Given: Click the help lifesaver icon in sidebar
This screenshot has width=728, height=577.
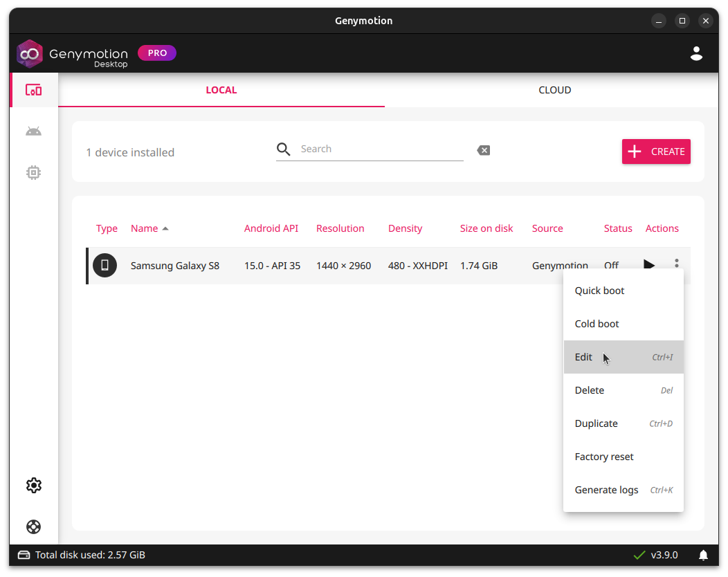Looking at the screenshot, I should (x=33, y=526).
